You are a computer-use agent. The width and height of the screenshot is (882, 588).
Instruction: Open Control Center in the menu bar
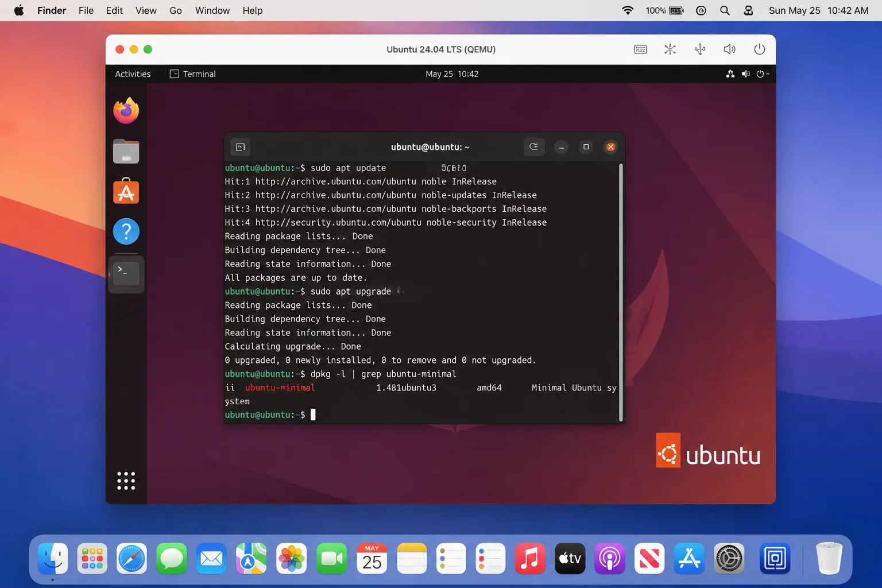tap(748, 10)
